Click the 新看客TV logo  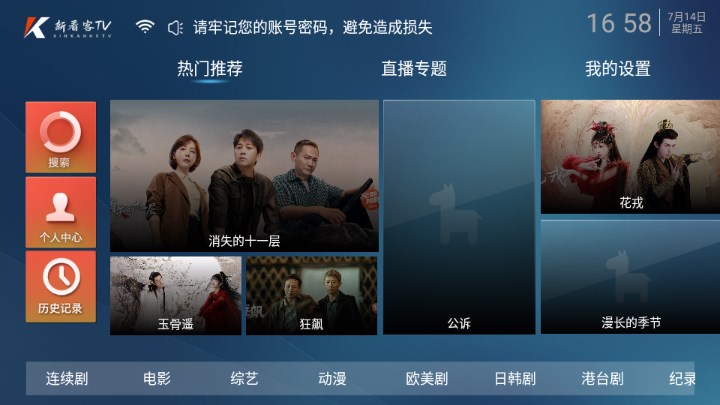coord(68,28)
